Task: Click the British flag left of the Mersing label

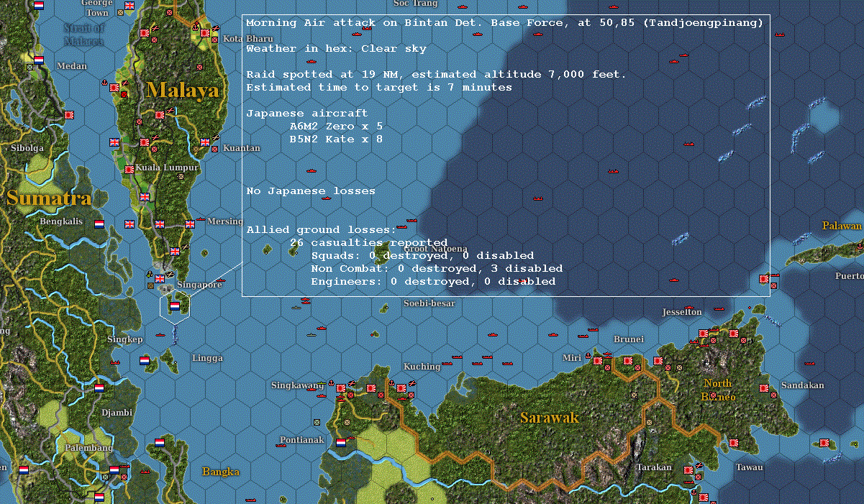Action: point(190,224)
